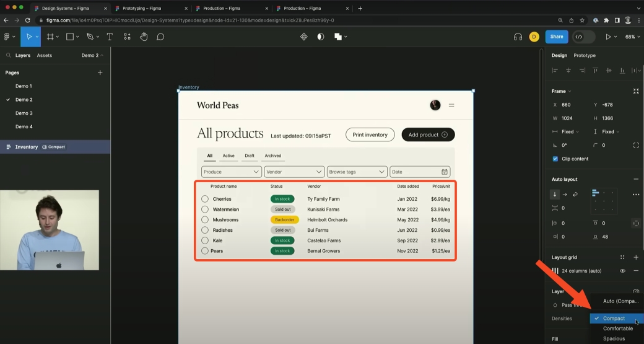Select the Cherries row radio button
Image resolution: width=644 pixels, height=344 pixels.
tap(205, 199)
